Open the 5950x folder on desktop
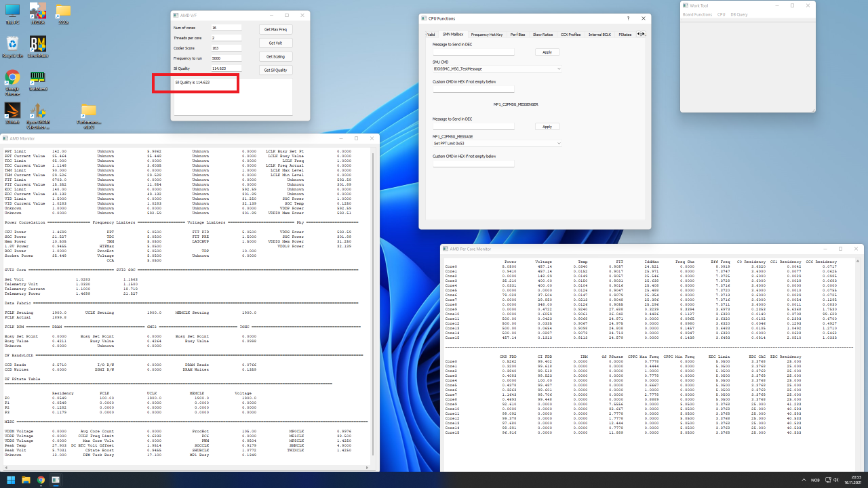The width and height of the screenshot is (868, 488). point(63,12)
